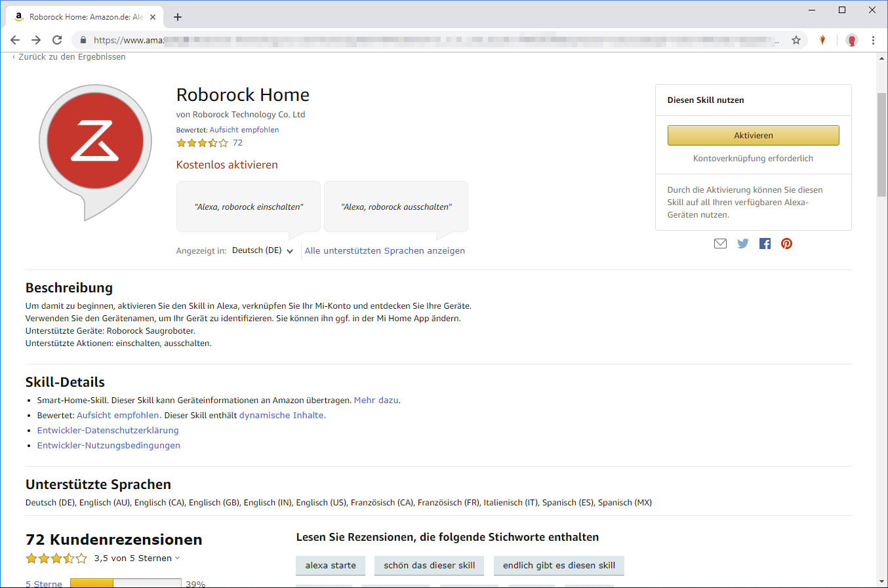Click Mehr dazu link
The image size is (888, 588).
point(376,400)
